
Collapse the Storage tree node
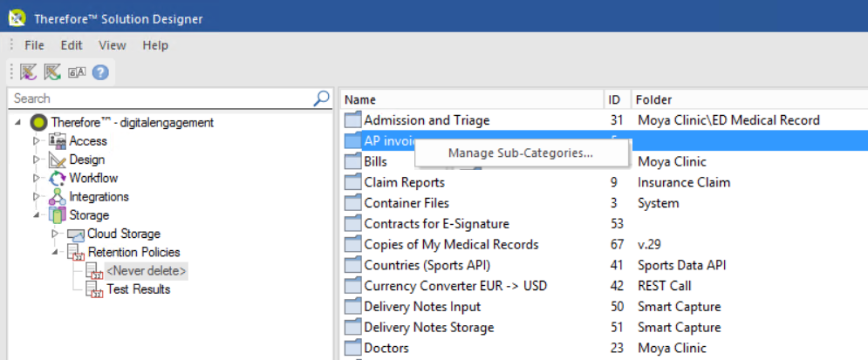tap(37, 215)
